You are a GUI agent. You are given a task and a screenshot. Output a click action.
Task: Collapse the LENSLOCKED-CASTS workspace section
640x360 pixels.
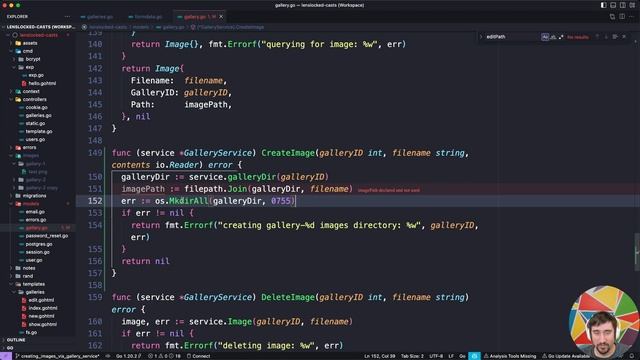coord(39,27)
